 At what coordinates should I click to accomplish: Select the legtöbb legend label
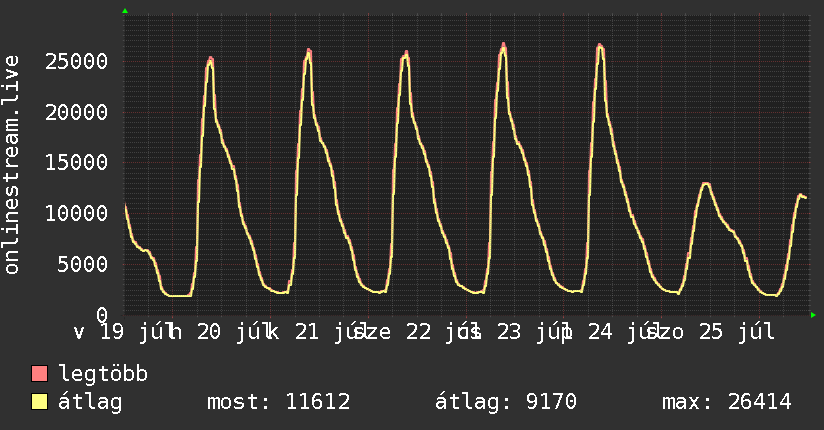click(103, 374)
